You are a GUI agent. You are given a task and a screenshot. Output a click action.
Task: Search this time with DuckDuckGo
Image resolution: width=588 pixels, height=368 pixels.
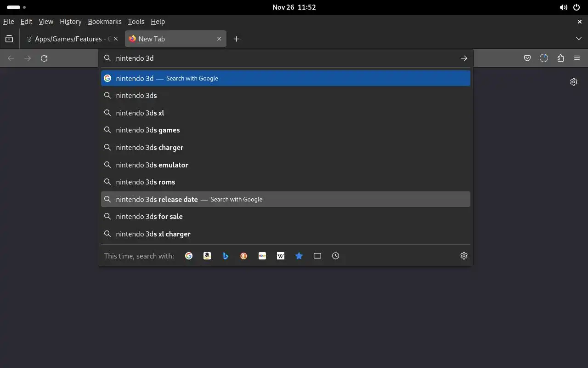pyautogui.click(x=244, y=256)
